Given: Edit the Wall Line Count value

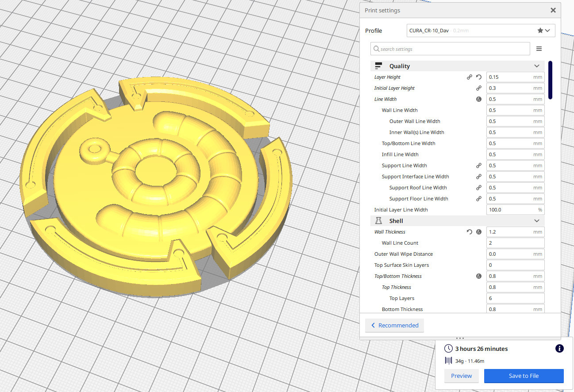Looking at the screenshot, I should [x=515, y=243].
